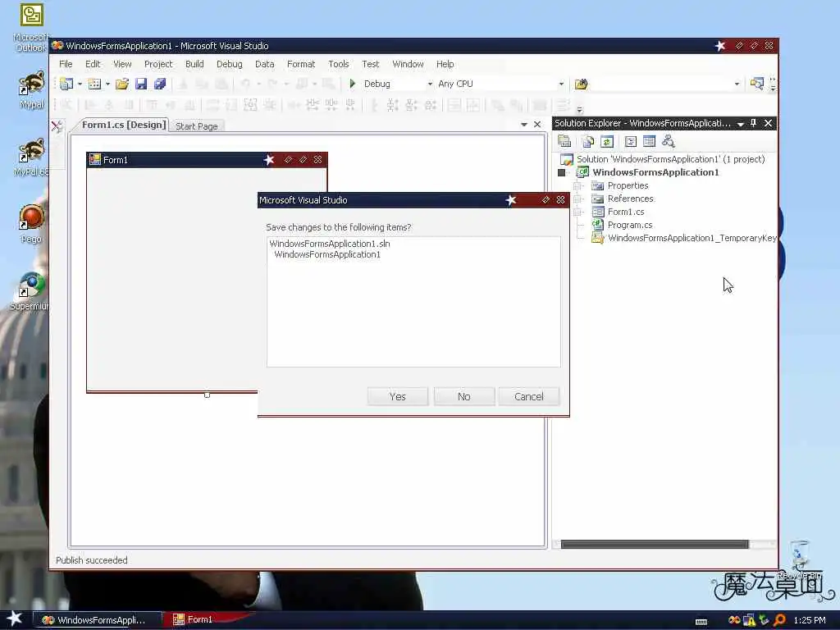Viewport: 840px width, 630px height.
Task: Close the Solution Explorer panel
Action: click(768, 123)
